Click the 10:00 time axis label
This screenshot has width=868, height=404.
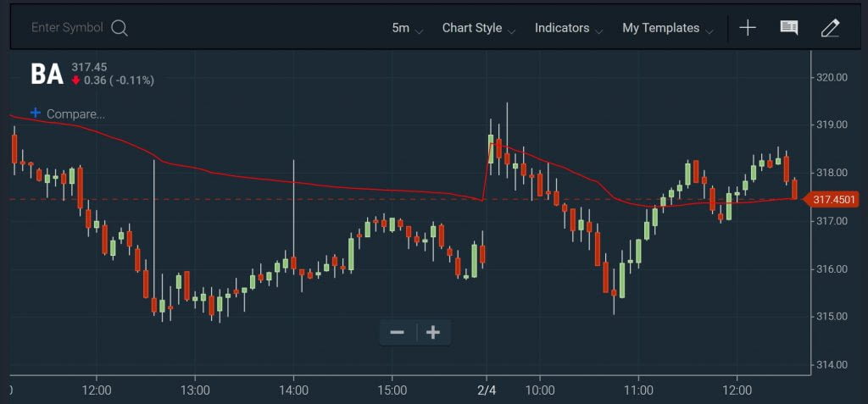(540, 390)
